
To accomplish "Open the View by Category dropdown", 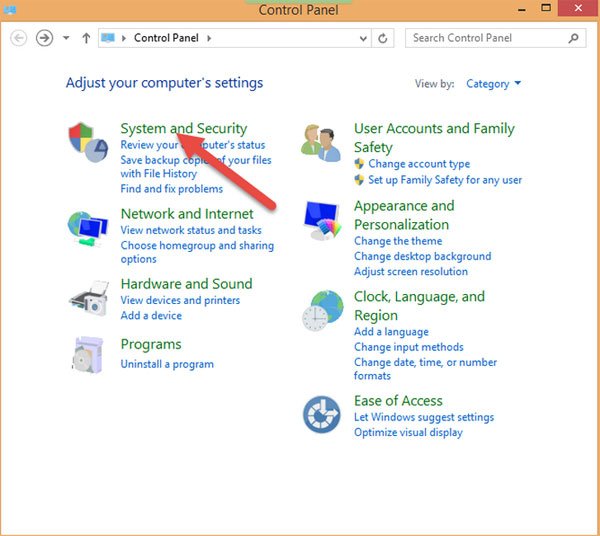I will pos(493,83).
